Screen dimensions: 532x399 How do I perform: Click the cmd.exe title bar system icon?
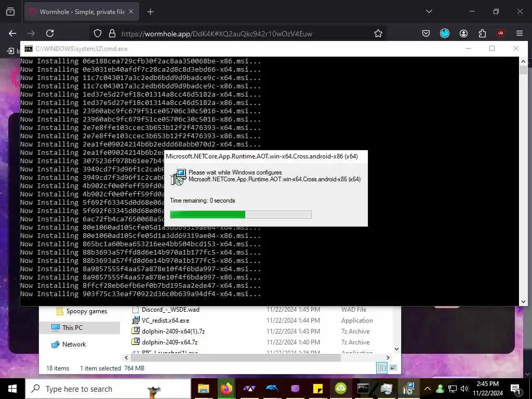(29, 48)
